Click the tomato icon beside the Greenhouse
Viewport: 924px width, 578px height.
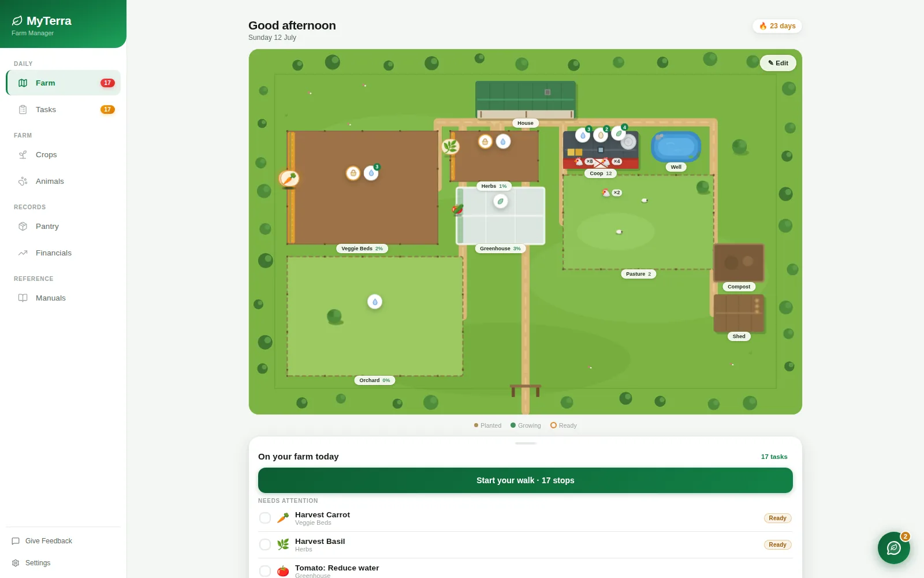[458, 209]
